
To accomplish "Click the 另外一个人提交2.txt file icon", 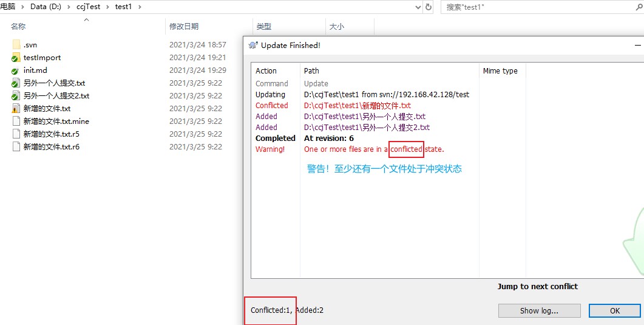I will [x=16, y=96].
